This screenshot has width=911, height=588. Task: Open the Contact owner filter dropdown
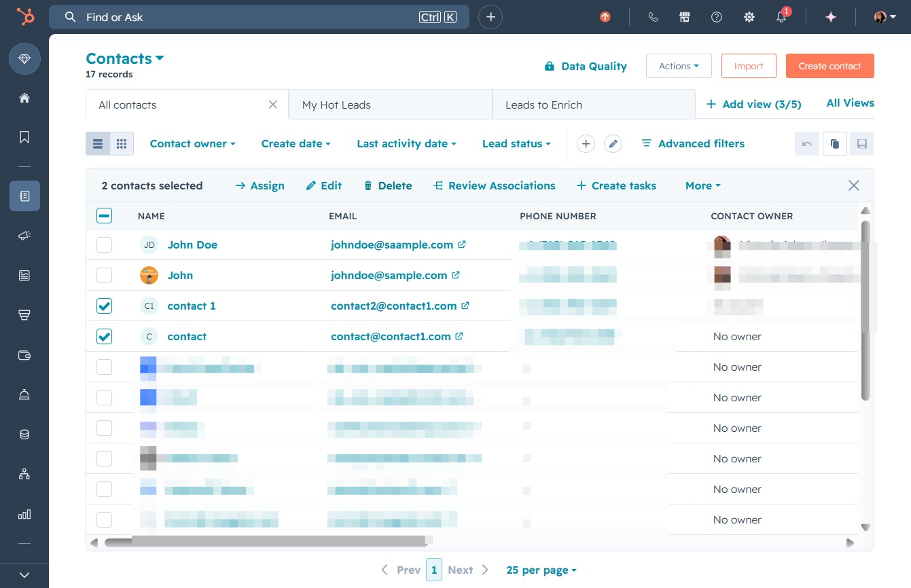(193, 144)
